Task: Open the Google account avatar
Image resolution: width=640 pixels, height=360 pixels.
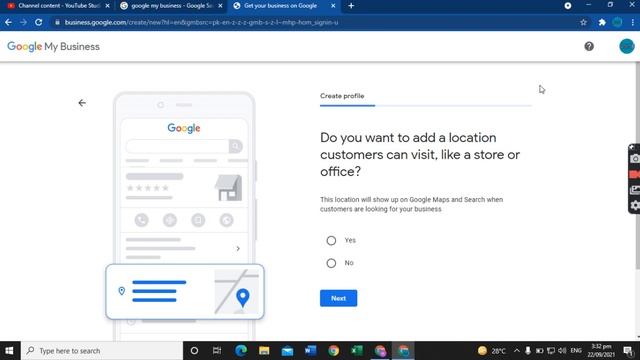Action: pyautogui.click(x=627, y=47)
